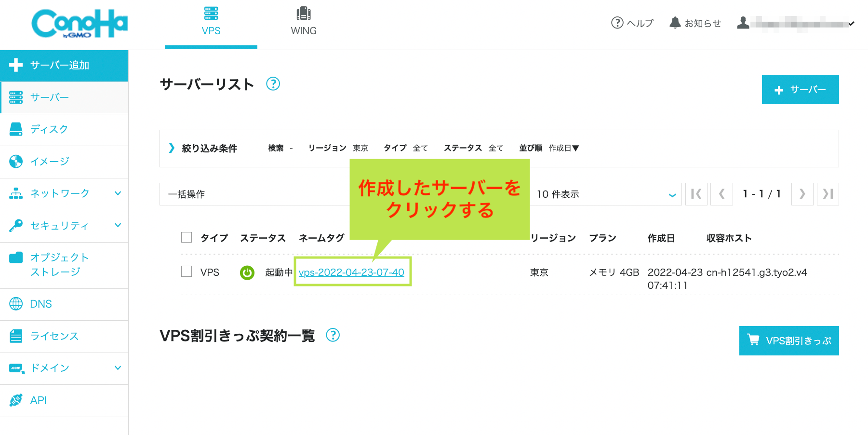Open server vps-2022-04-23-07-40

tap(352, 272)
